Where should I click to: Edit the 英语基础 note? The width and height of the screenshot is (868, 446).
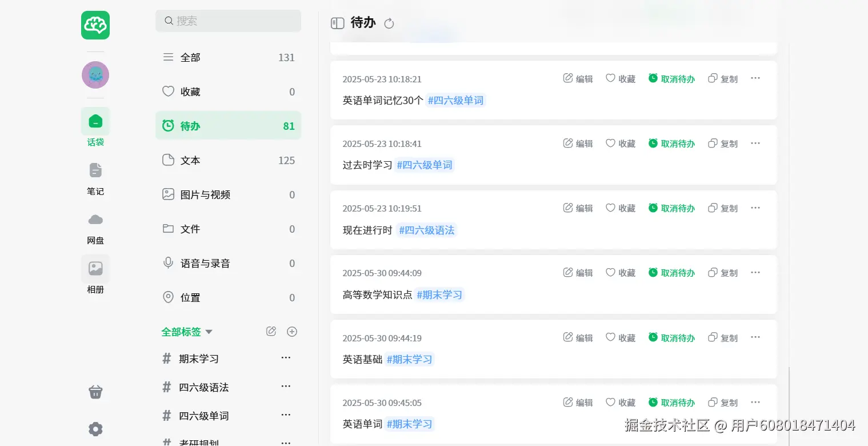coord(578,338)
